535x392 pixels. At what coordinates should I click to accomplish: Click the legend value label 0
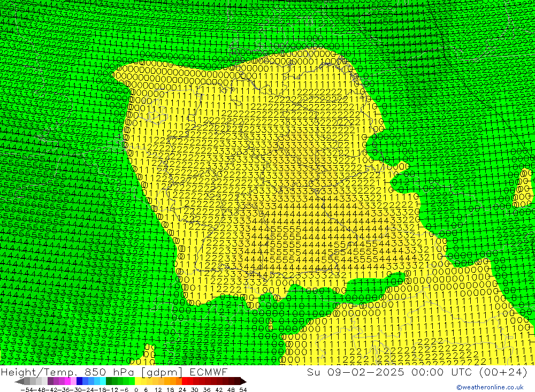pyautogui.click(x=136, y=390)
